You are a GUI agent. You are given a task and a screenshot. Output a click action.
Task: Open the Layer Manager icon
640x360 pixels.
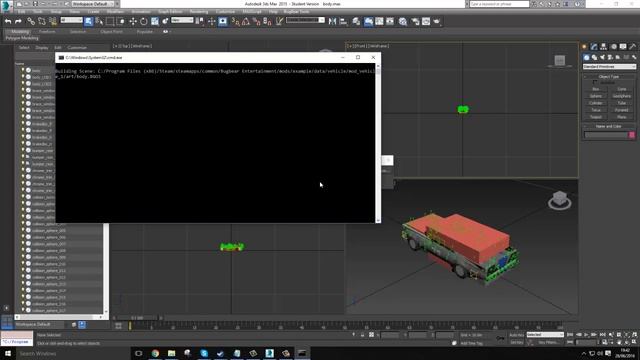click(x=356, y=21)
